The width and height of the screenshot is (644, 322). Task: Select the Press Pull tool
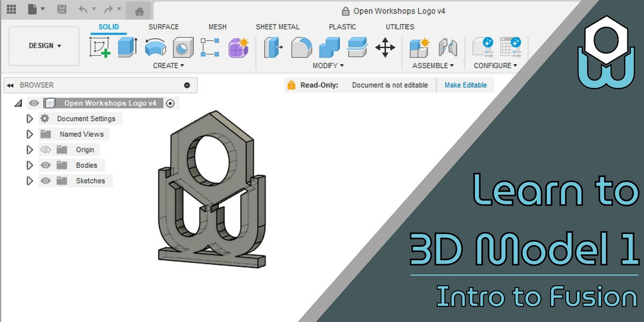coord(274,47)
